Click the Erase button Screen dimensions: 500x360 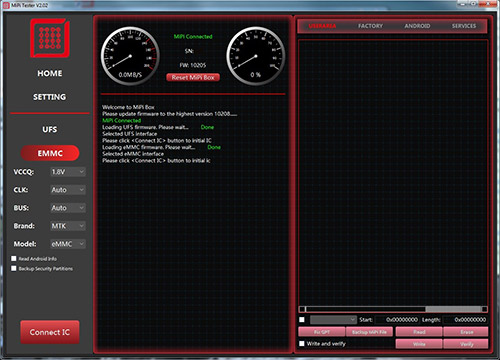(x=466, y=332)
